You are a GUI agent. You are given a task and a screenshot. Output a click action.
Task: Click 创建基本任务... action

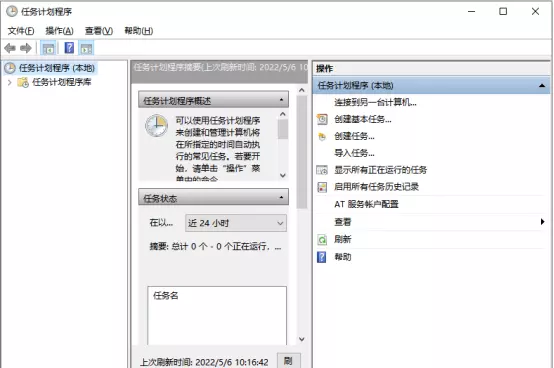[x=363, y=119]
